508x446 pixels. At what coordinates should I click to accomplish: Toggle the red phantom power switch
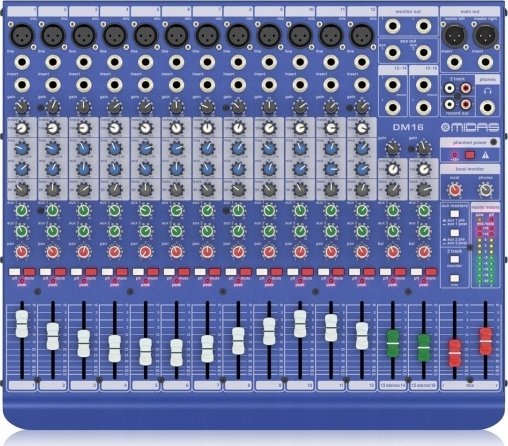(470, 155)
